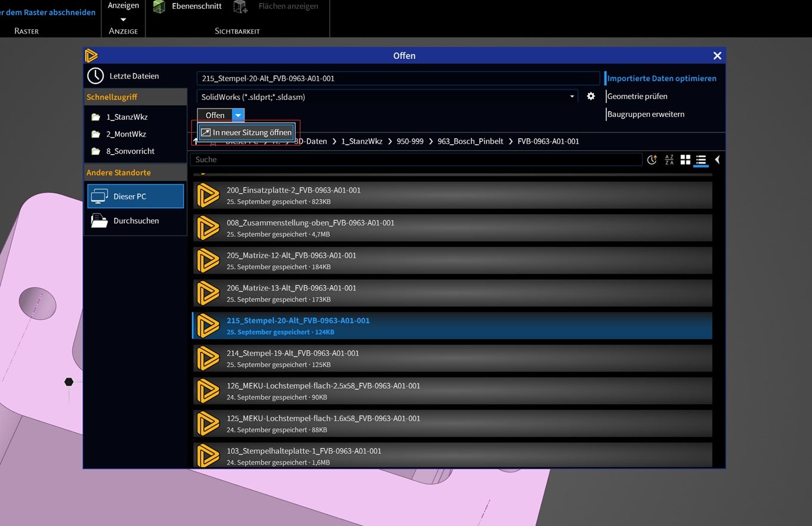
Task: Click the chevron before 1_StanzWkz in the path
Action: click(335, 141)
